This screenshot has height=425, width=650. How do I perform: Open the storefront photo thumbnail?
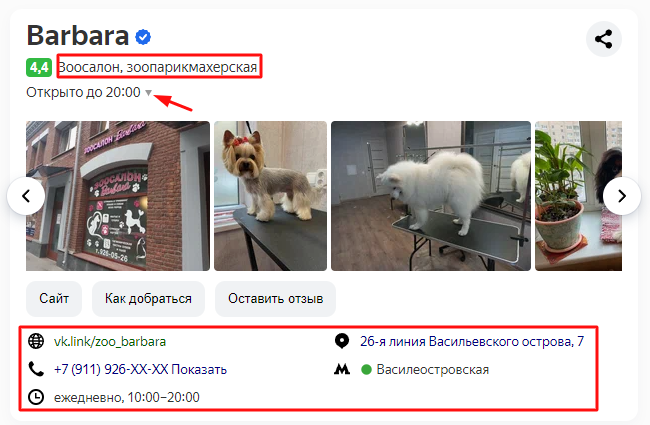click(x=118, y=196)
